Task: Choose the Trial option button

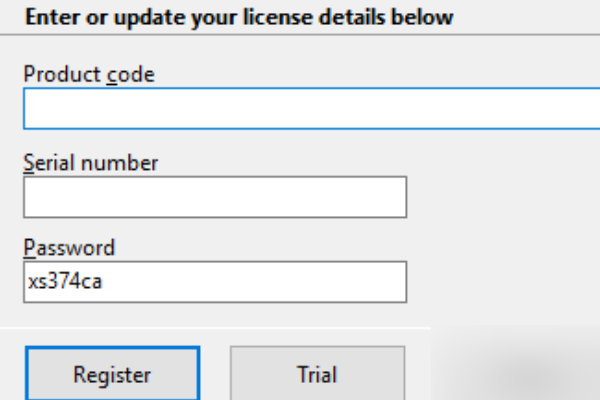Action: point(317,375)
